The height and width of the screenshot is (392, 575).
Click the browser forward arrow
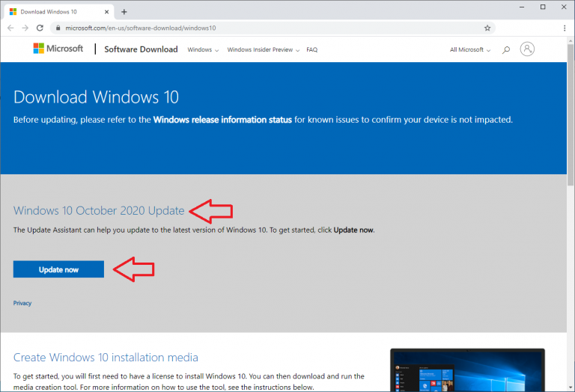(x=25, y=28)
